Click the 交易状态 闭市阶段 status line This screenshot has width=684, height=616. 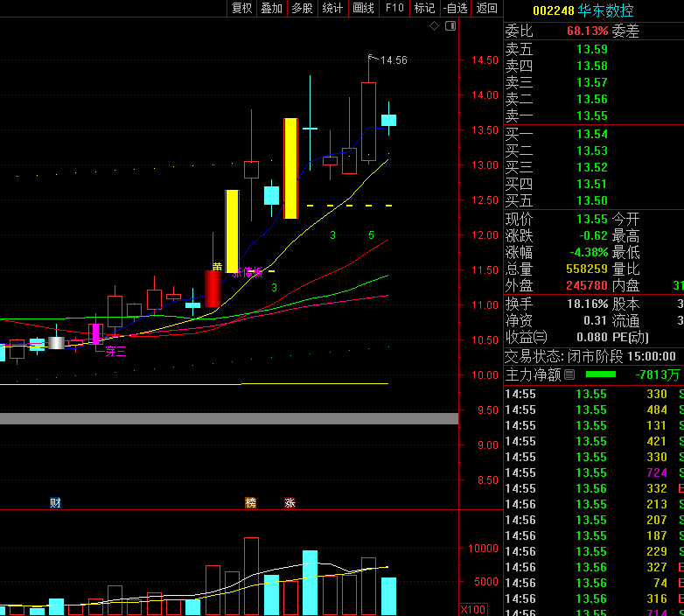[x=590, y=356]
